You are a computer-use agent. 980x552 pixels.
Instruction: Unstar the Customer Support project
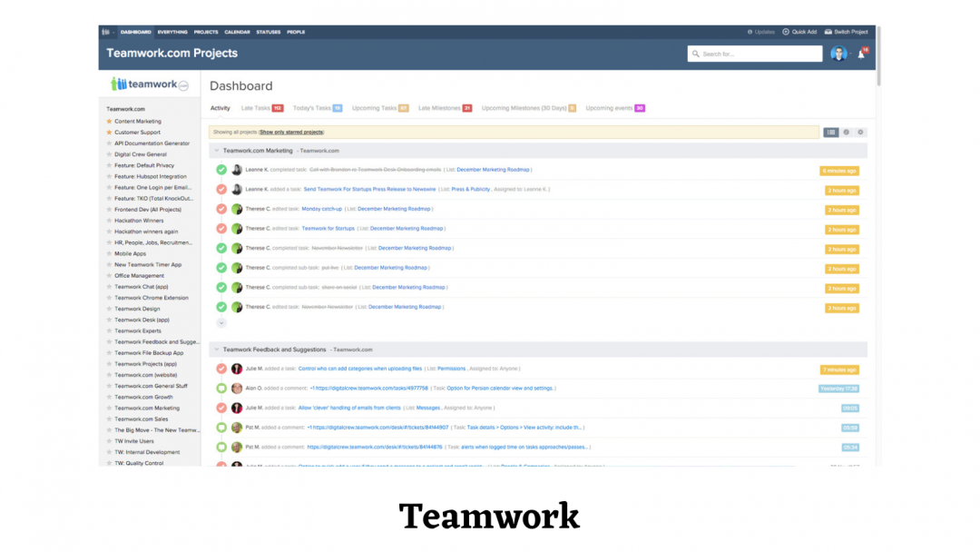[111, 132]
